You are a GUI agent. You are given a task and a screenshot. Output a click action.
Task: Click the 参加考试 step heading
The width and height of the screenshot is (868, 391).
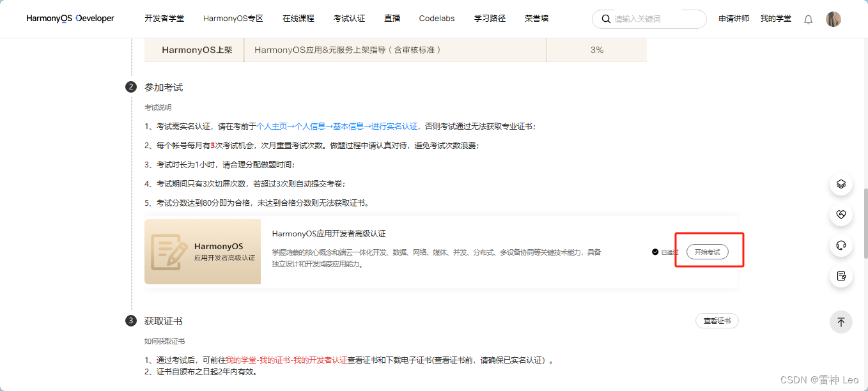coord(164,87)
